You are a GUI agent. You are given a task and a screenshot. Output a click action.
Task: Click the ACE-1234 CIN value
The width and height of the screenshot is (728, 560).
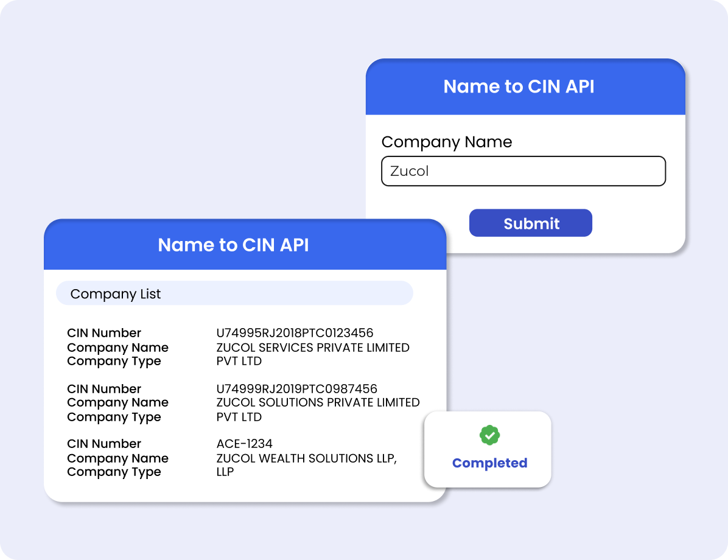[244, 444]
